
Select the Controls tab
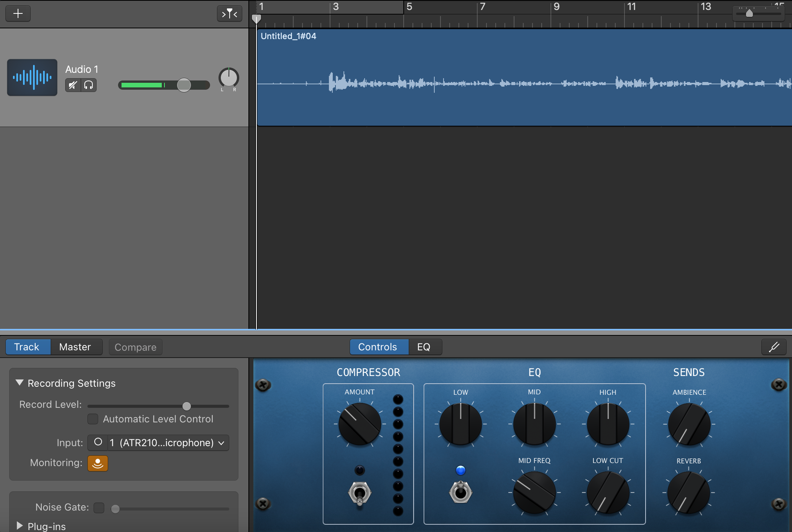[x=379, y=347]
